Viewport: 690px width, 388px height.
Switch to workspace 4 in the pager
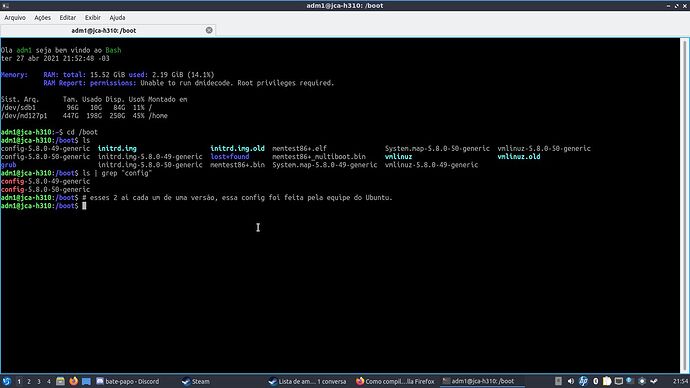[49, 381]
